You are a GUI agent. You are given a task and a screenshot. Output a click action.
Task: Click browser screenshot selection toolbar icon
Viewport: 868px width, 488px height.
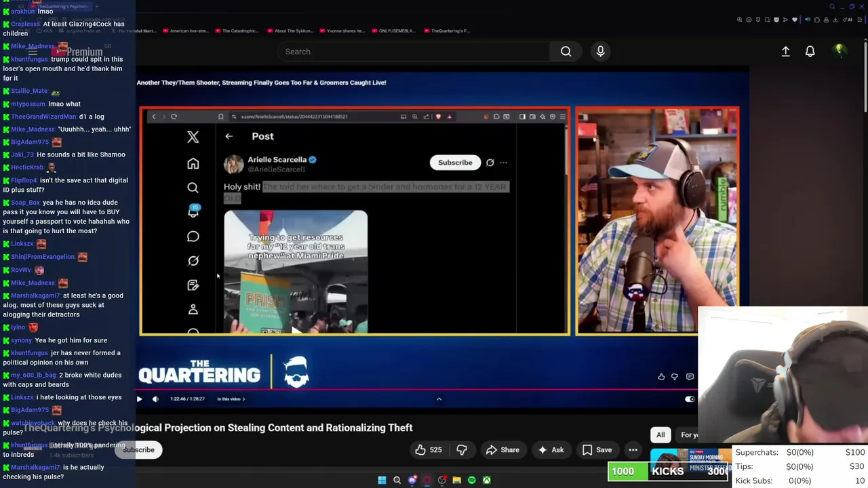(x=767, y=20)
